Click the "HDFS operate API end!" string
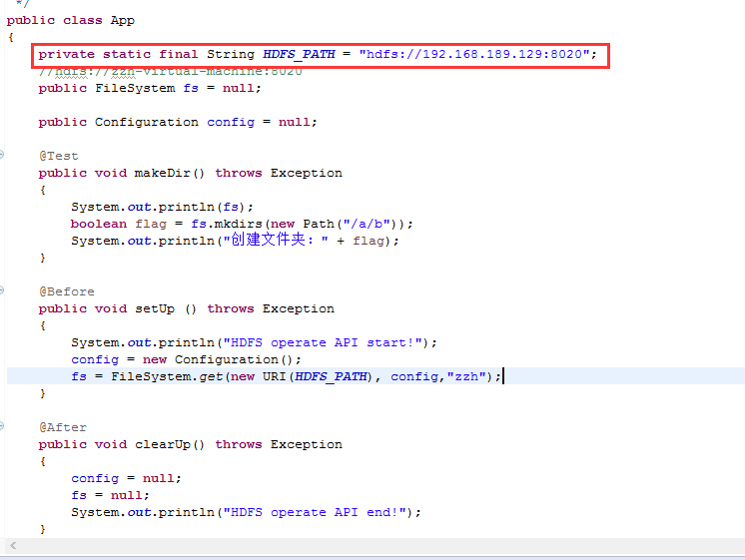Screen dimensions: 745x560 tap(315, 512)
